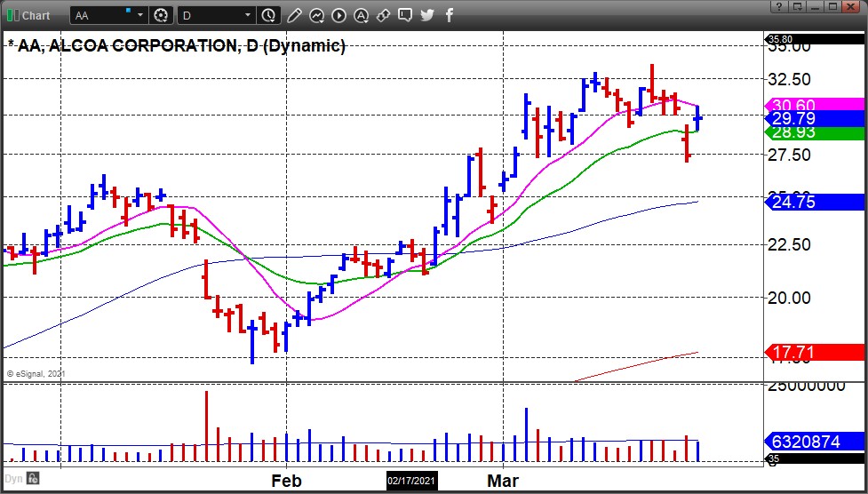The height and width of the screenshot is (494, 868).
Task: Click the 27.50 price axis label
Action: coord(790,155)
